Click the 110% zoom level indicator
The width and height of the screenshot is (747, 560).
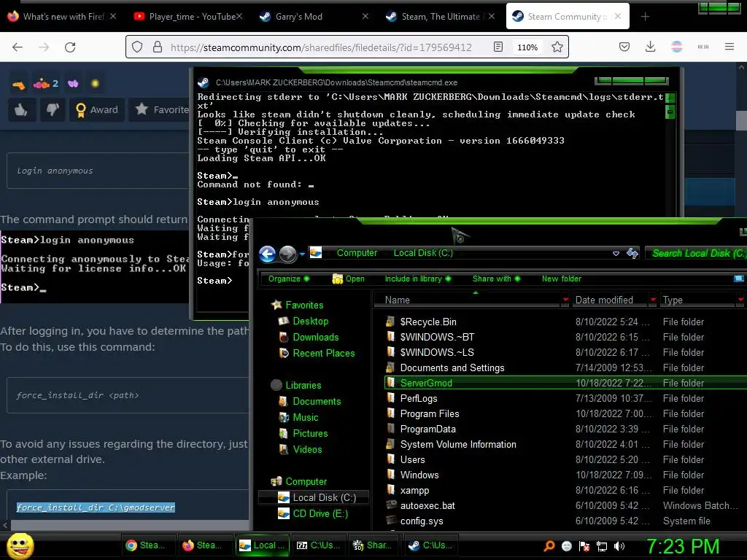pos(527,47)
